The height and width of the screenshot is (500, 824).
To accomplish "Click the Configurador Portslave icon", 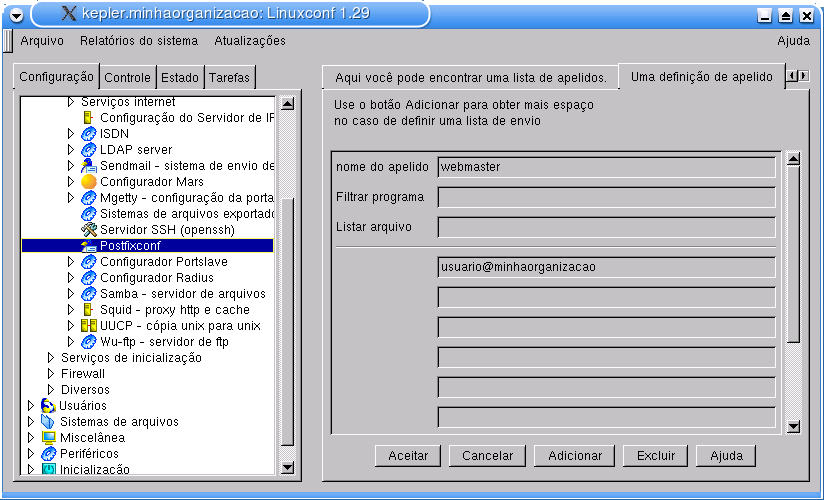I will (89, 262).
